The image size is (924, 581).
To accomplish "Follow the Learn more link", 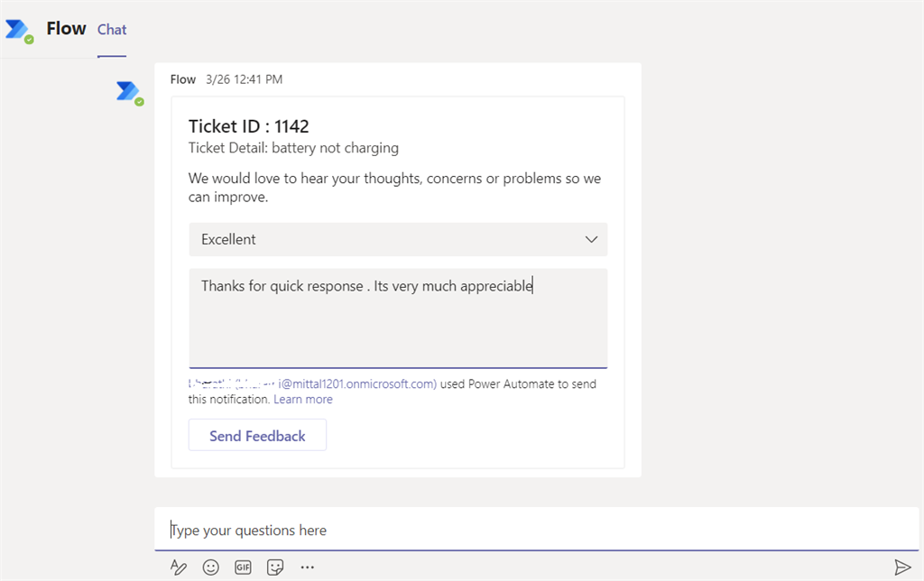I will click(x=303, y=399).
